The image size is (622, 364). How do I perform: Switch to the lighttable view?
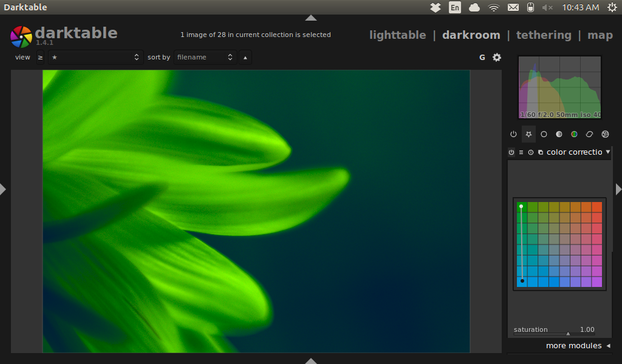(397, 35)
